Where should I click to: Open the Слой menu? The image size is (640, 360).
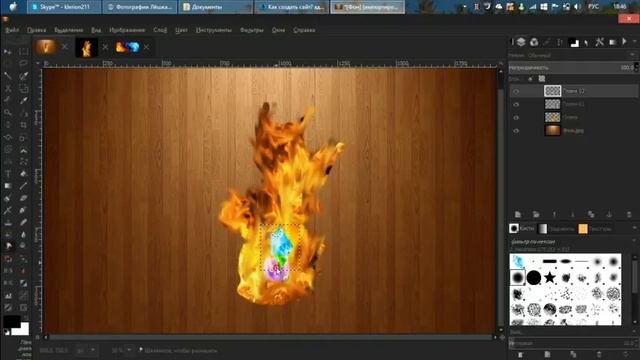[x=160, y=30]
